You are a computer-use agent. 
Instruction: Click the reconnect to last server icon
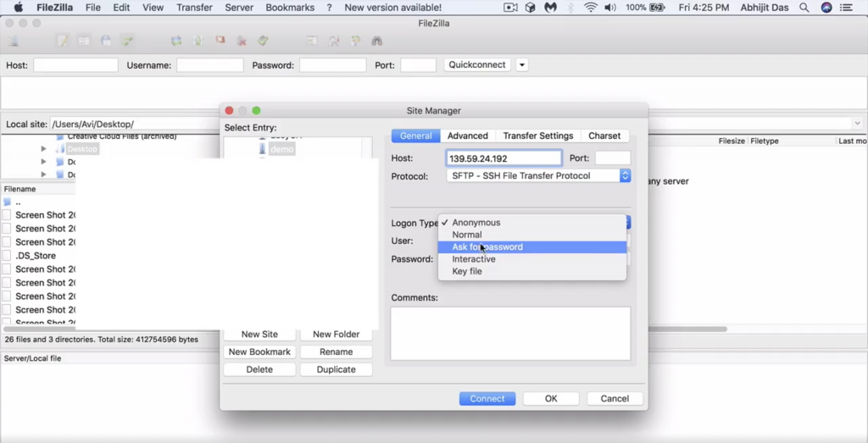[x=263, y=41]
